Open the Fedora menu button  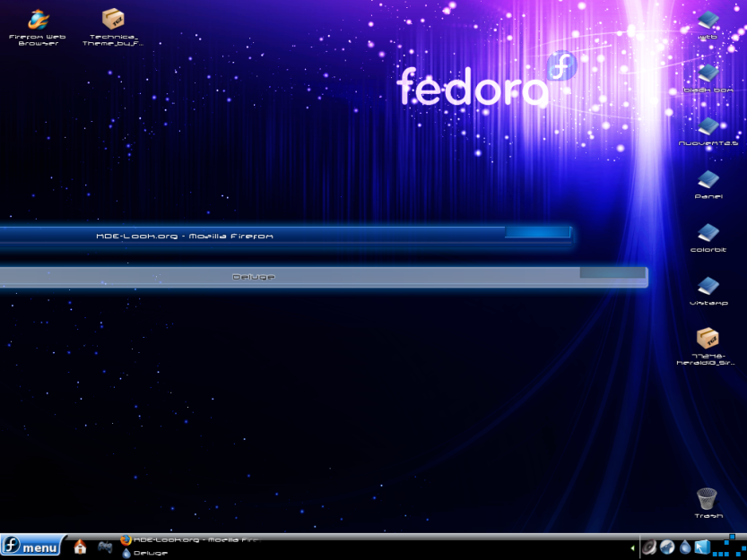pos(31,547)
